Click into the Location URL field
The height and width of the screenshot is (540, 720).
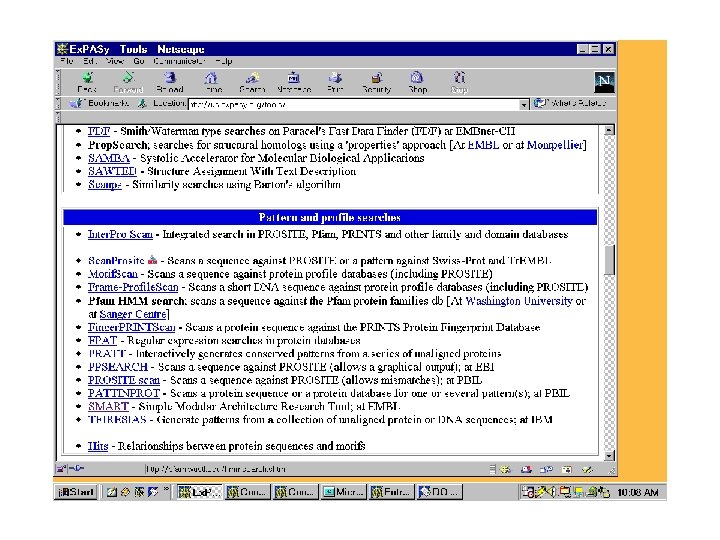point(354,105)
